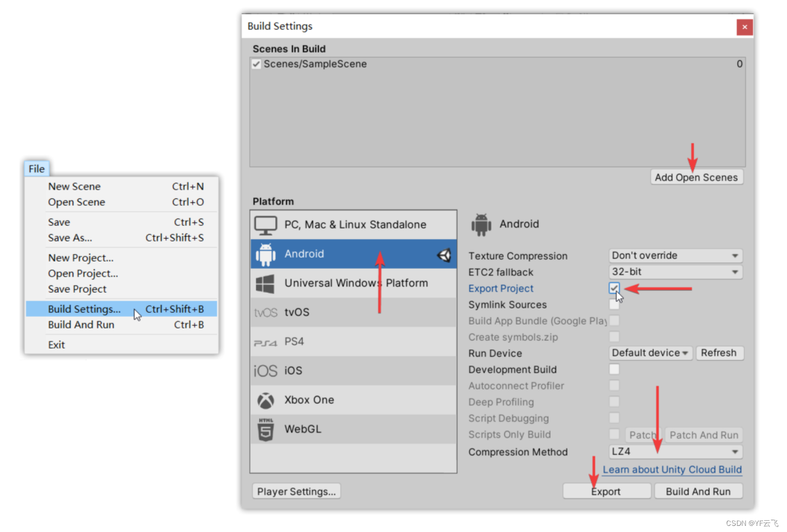Select the Xbox One platform row
Screen dimensions: 787x532
[354, 400]
